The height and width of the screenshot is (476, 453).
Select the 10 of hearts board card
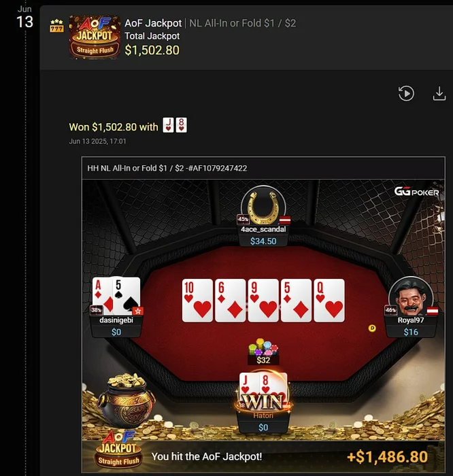(197, 301)
